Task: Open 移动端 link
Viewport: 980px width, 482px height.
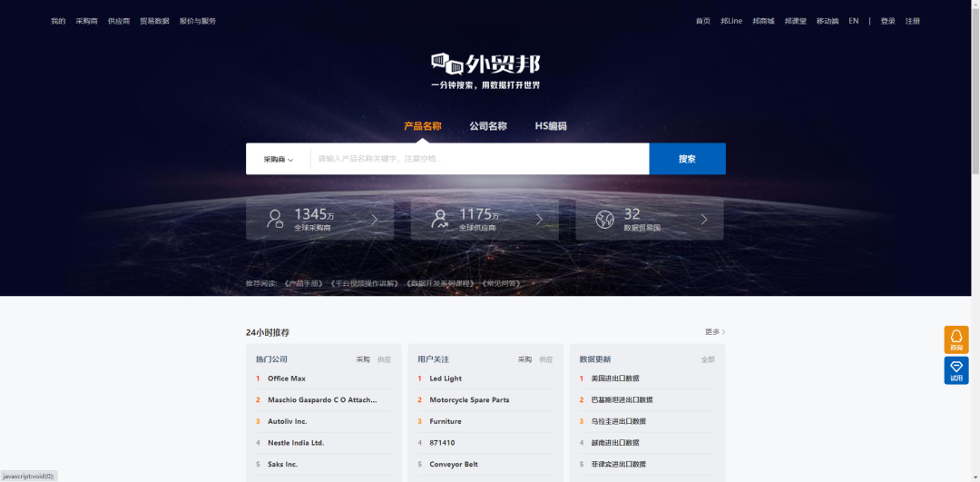Action: (x=828, y=21)
